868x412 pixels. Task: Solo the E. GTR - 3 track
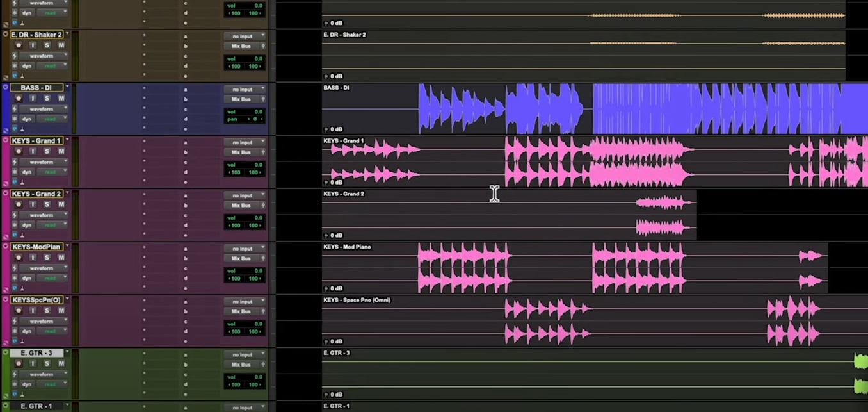[47, 364]
